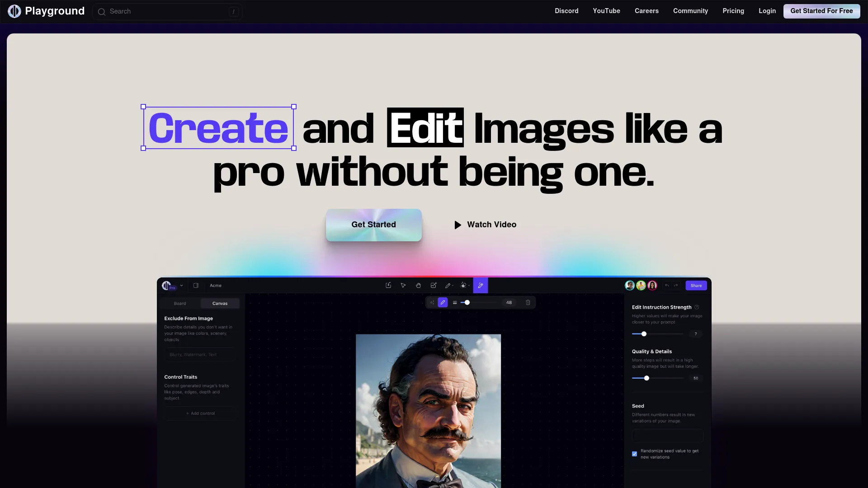This screenshot has width=868, height=488.
Task: Click the first collaborator avatar
Action: (629, 286)
